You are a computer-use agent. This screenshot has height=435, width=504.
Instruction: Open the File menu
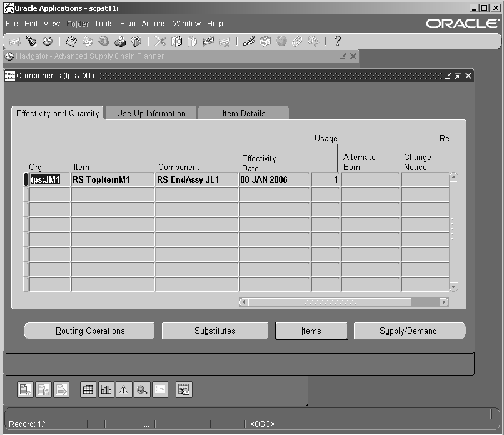click(12, 24)
